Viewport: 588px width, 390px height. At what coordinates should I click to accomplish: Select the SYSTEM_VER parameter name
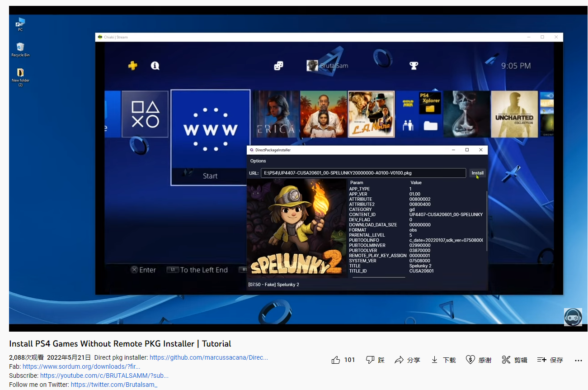point(362,261)
